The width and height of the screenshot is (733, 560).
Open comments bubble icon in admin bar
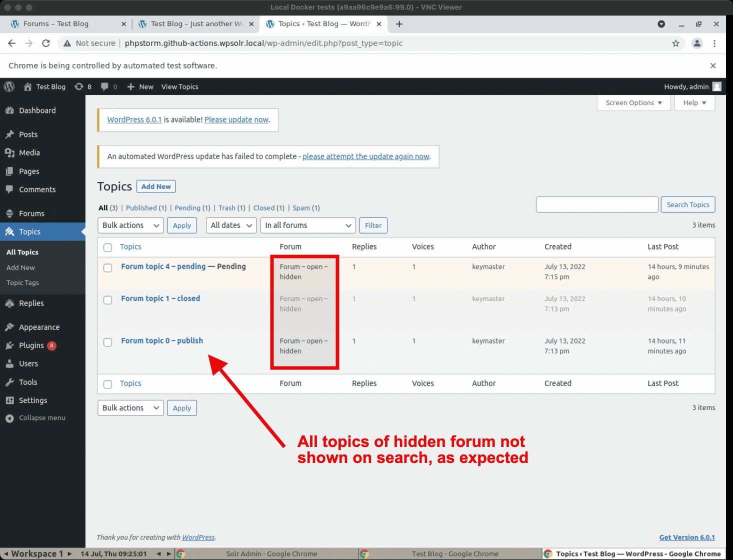(x=104, y=86)
